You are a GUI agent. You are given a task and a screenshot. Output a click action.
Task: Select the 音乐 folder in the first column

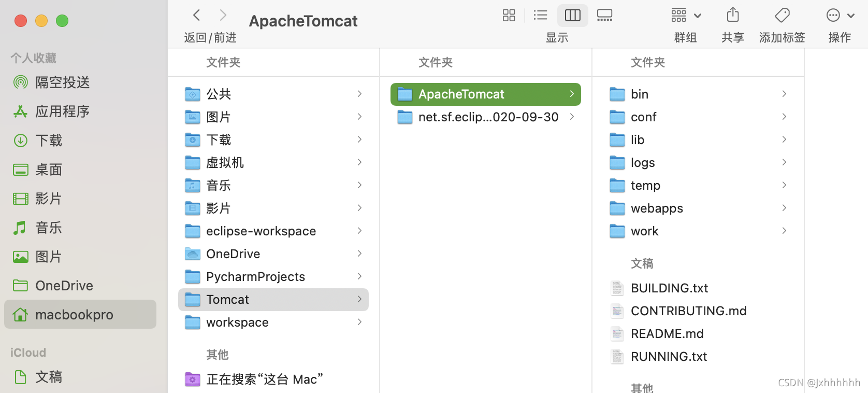tap(273, 185)
